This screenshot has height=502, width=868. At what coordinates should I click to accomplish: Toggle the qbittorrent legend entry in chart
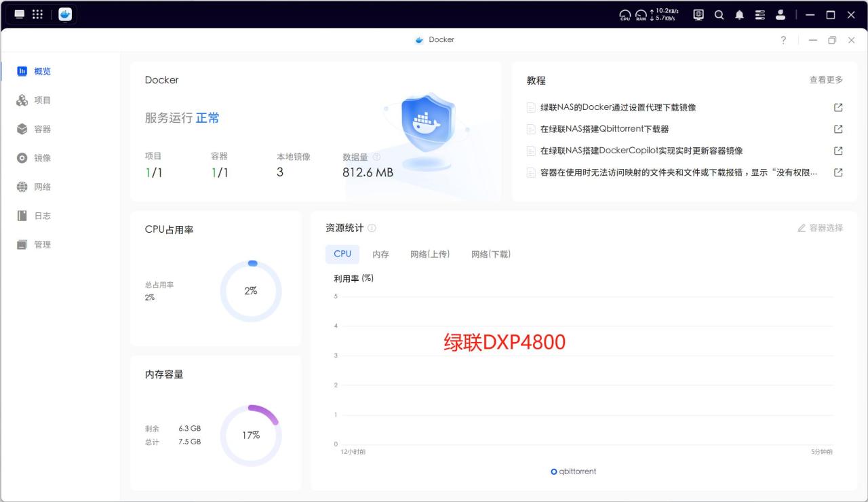tap(574, 471)
